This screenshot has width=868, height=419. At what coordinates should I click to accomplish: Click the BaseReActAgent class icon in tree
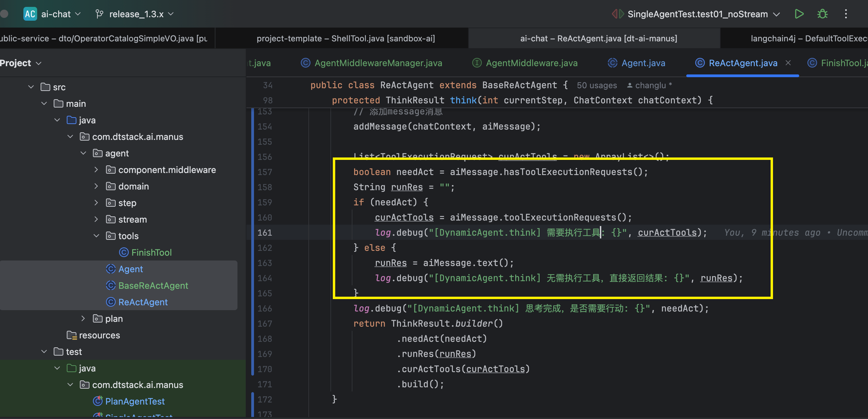(x=110, y=286)
